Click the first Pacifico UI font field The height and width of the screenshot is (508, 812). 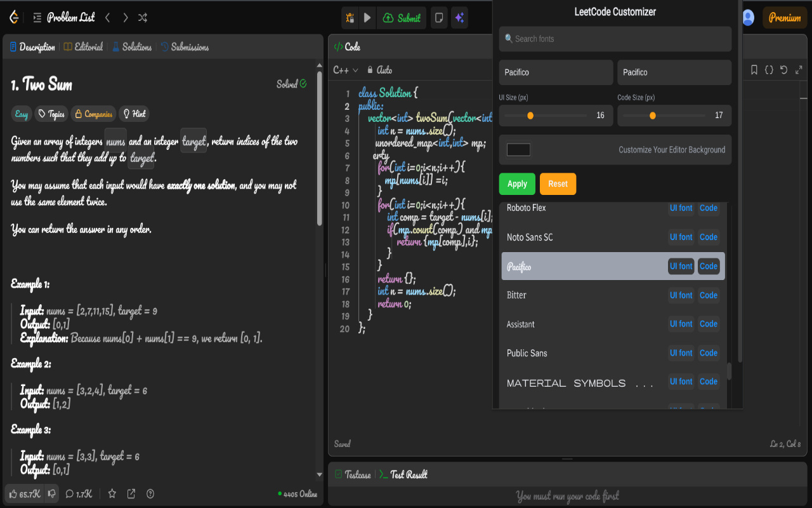[x=556, y=72]
